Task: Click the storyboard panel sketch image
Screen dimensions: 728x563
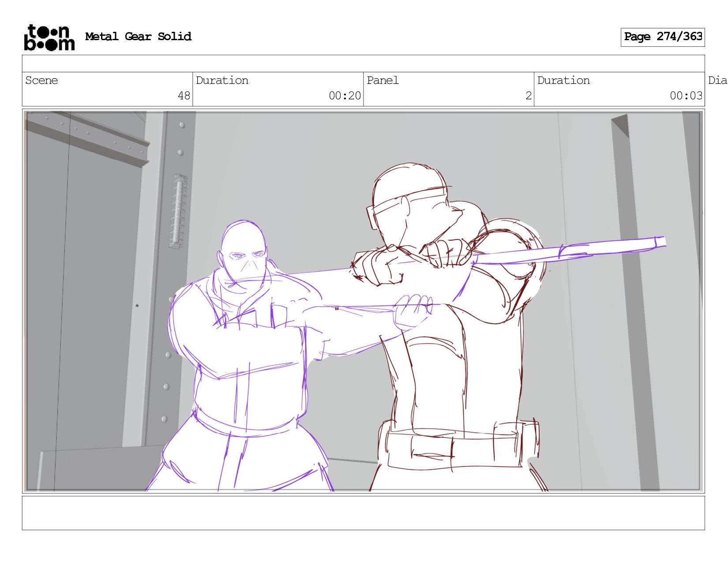Action: click(363, 301)
